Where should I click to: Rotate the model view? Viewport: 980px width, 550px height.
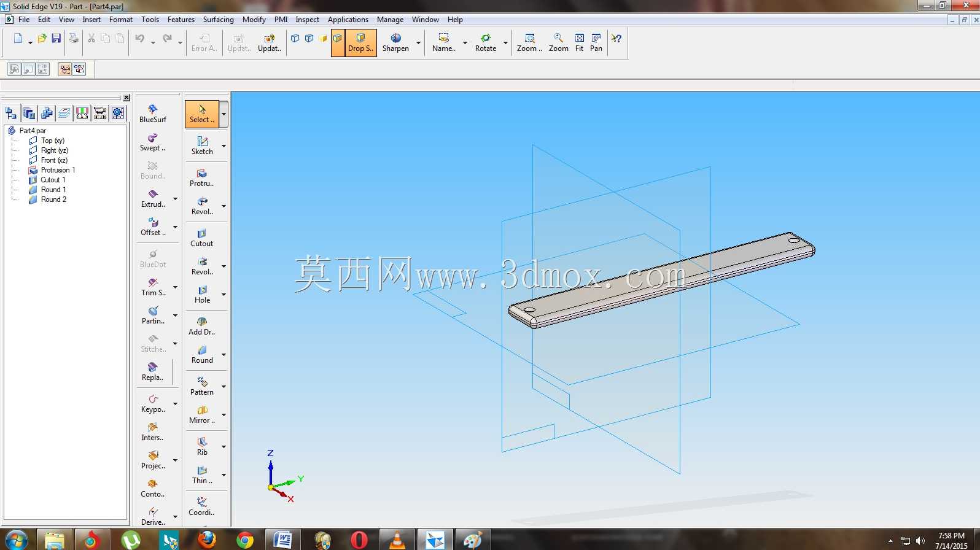click(x=486, y=42)
